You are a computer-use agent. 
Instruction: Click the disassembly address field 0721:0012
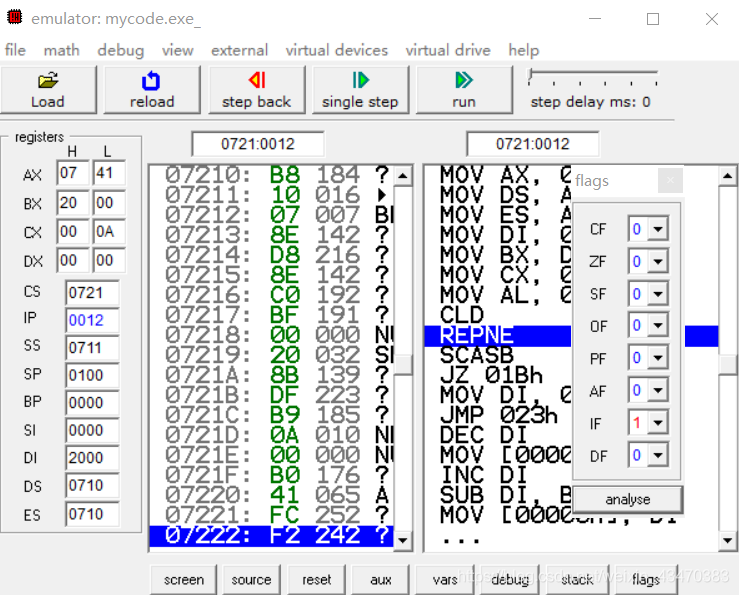(x=533, y=144)
